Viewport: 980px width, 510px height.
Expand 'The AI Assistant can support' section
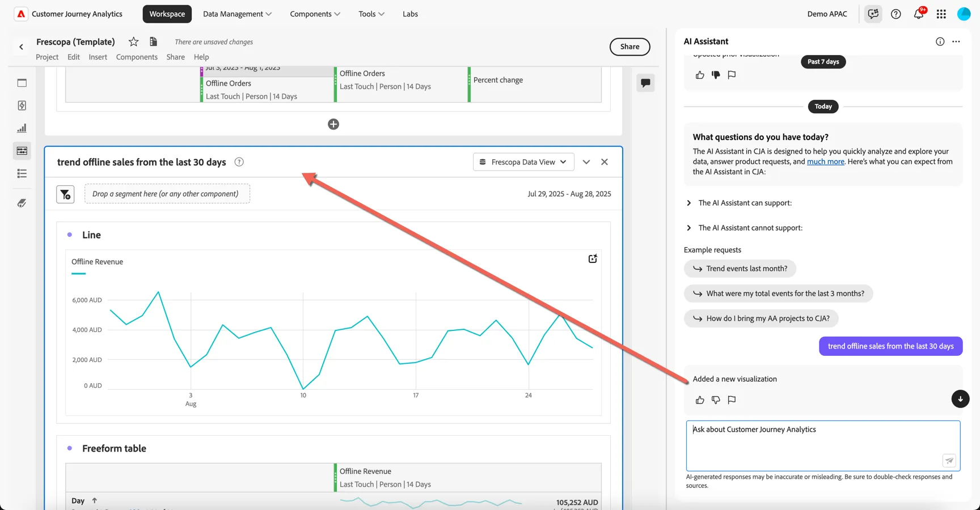click(x=738, y=203)
